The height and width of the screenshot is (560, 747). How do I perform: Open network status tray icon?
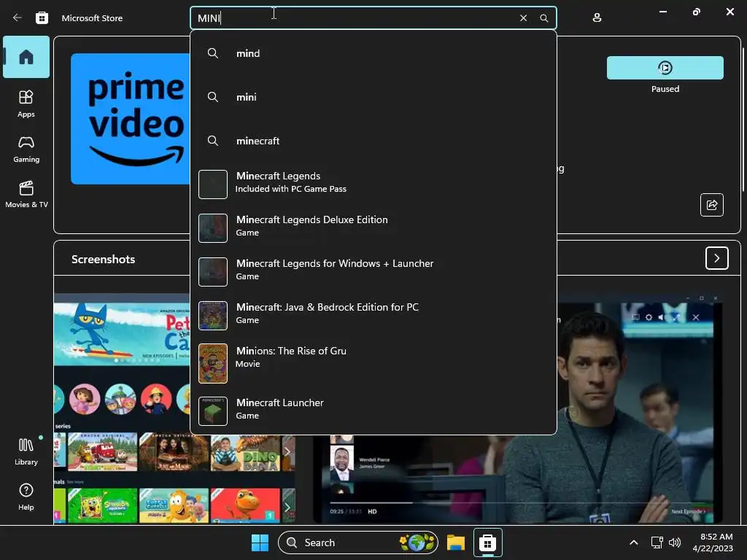point(657,542)
